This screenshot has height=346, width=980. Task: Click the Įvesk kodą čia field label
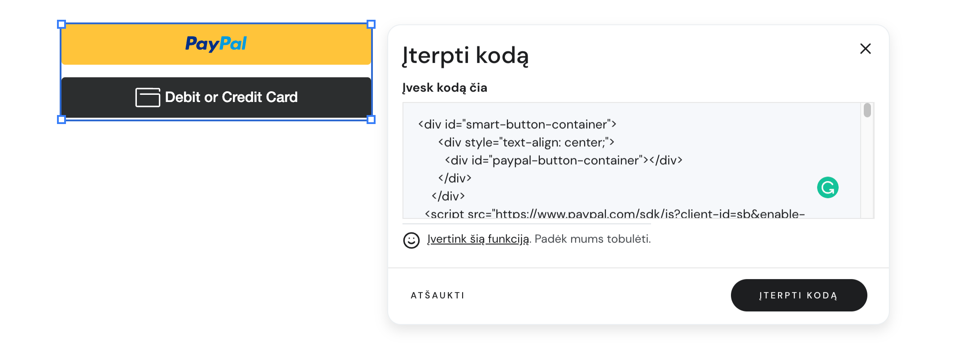click(x=444, y=88)
